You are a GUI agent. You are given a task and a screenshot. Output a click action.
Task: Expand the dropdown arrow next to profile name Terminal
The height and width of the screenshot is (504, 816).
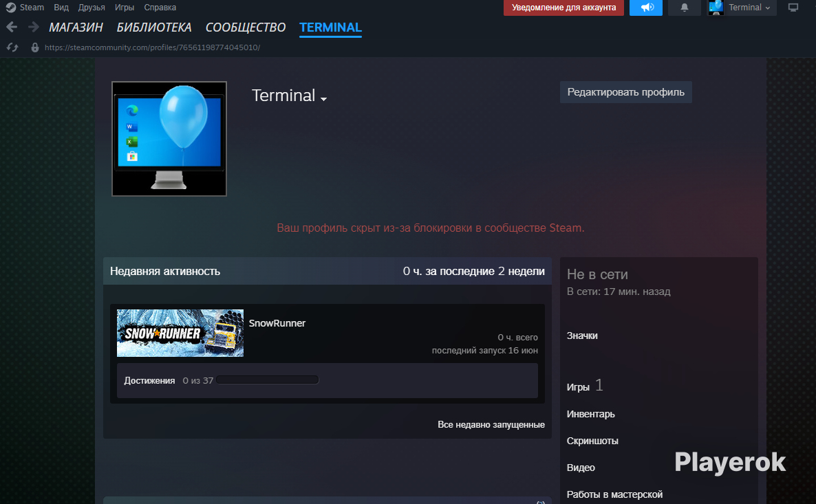click(323, 99)
